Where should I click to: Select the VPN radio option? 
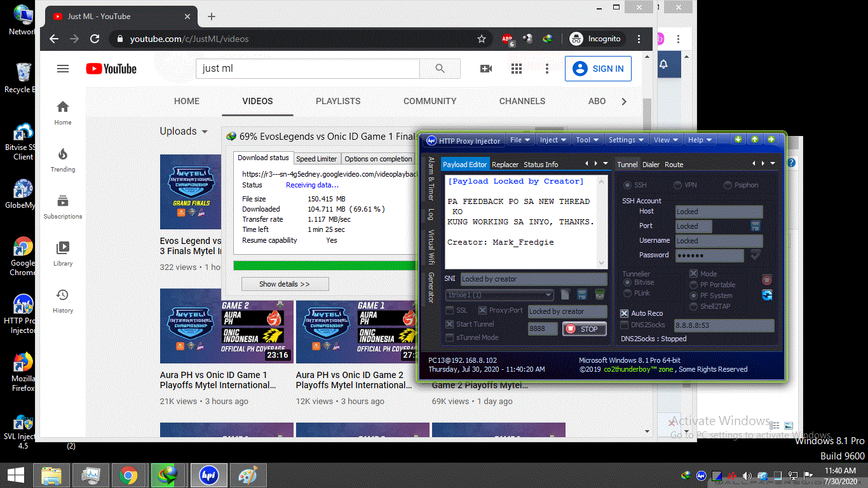click(678, 185)
